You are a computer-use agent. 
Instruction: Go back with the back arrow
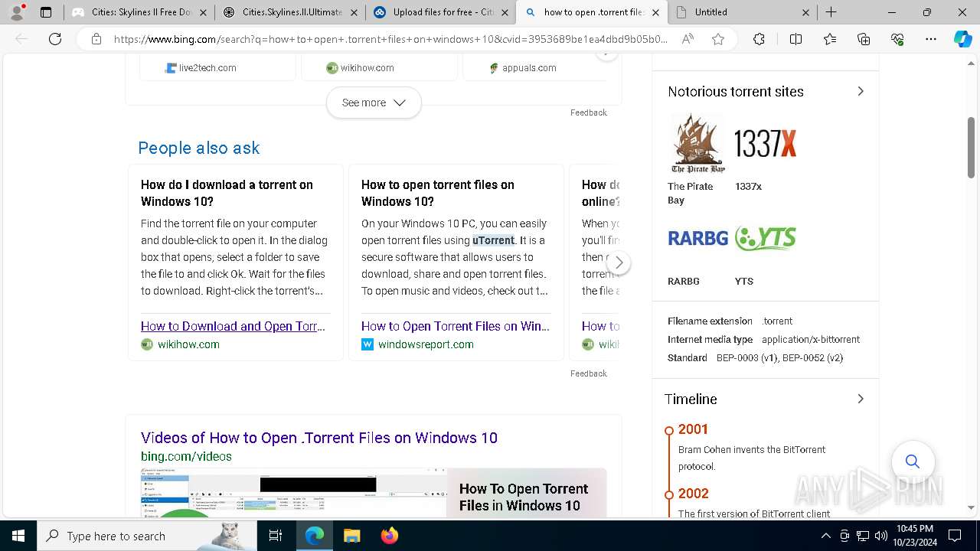coord(21,39)
